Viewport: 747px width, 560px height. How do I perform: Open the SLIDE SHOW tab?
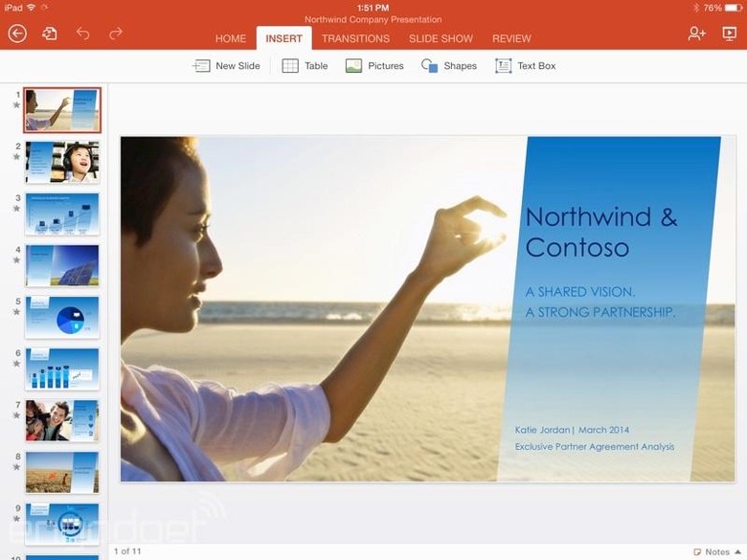(441, 39)
